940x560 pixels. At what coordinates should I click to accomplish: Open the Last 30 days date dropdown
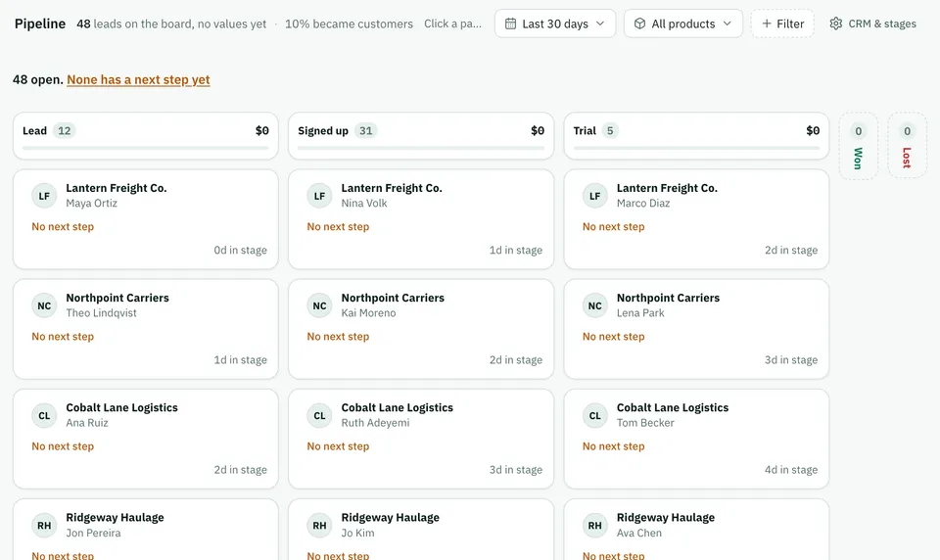point(555,23)
